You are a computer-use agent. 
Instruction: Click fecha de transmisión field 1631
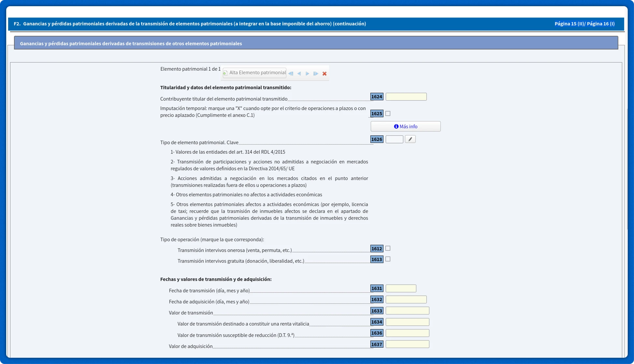[401, 288]
